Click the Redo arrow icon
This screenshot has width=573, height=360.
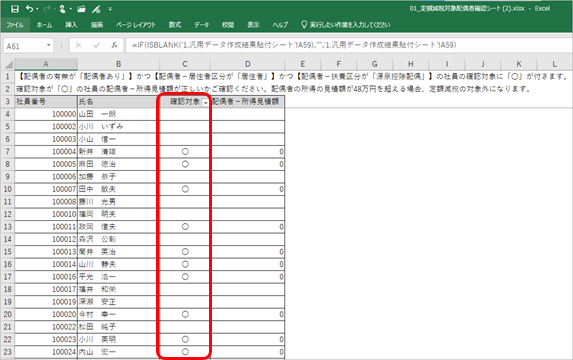coord(46,9)
